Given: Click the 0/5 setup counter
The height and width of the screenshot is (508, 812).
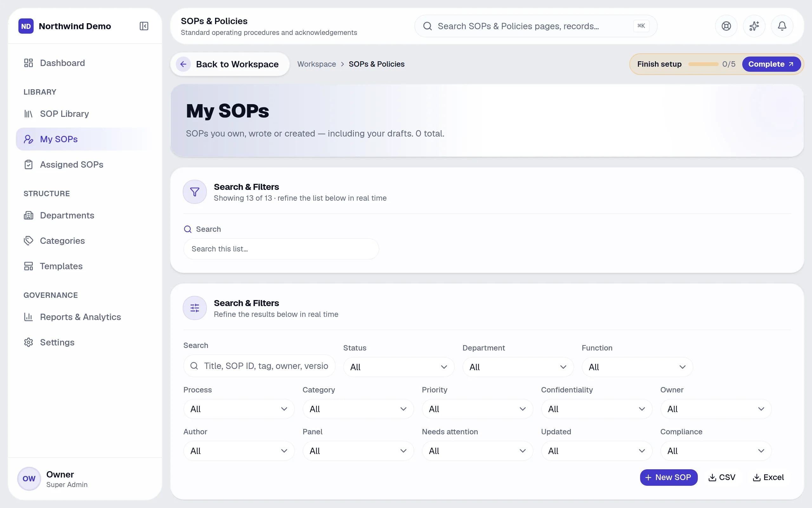Looking at the screenshot, I should [729, 64].
